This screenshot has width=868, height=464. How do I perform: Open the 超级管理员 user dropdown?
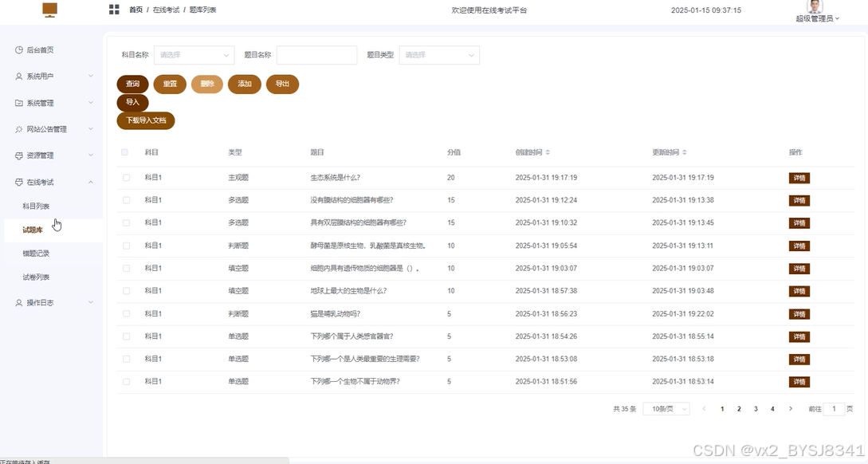[818, 19]
